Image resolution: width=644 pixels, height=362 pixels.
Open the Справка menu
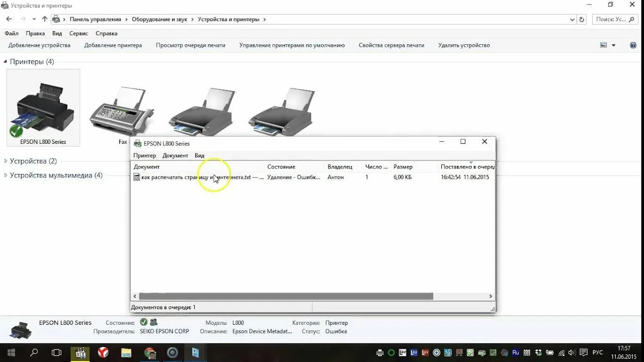107,33
